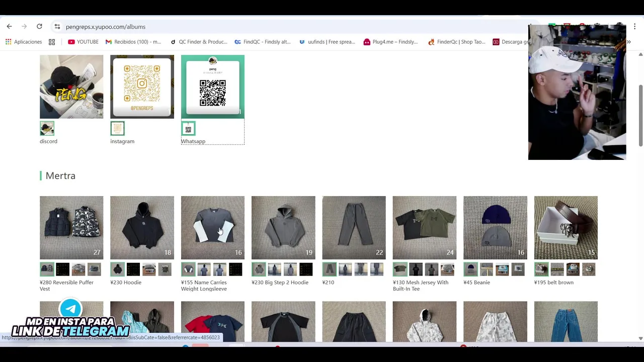The width and height of the screenshot is (644, 362).
Task: Open Chrome's three-dot menu
Action: tap(635, 26)
